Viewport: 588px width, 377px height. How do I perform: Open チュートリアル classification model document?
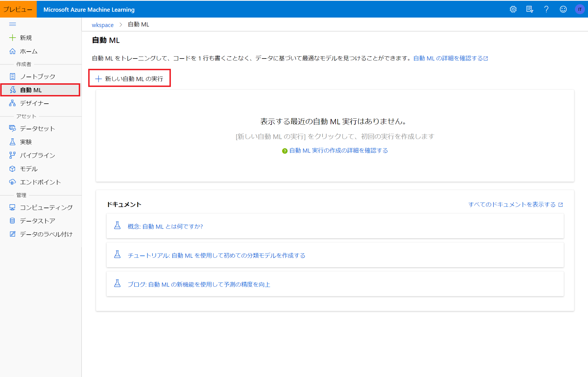[216, 256]
